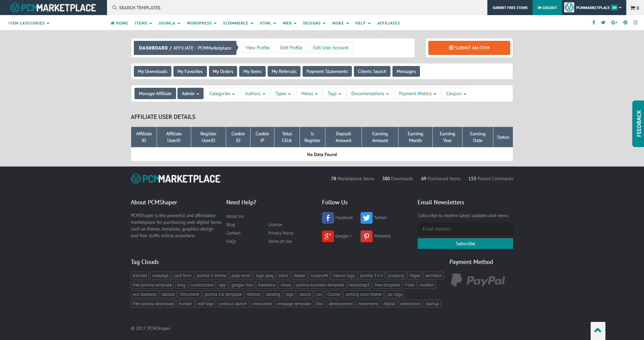Open the Payment Statements tab
644x340 pixels.
pyautogui.click(x=327, y=71)
